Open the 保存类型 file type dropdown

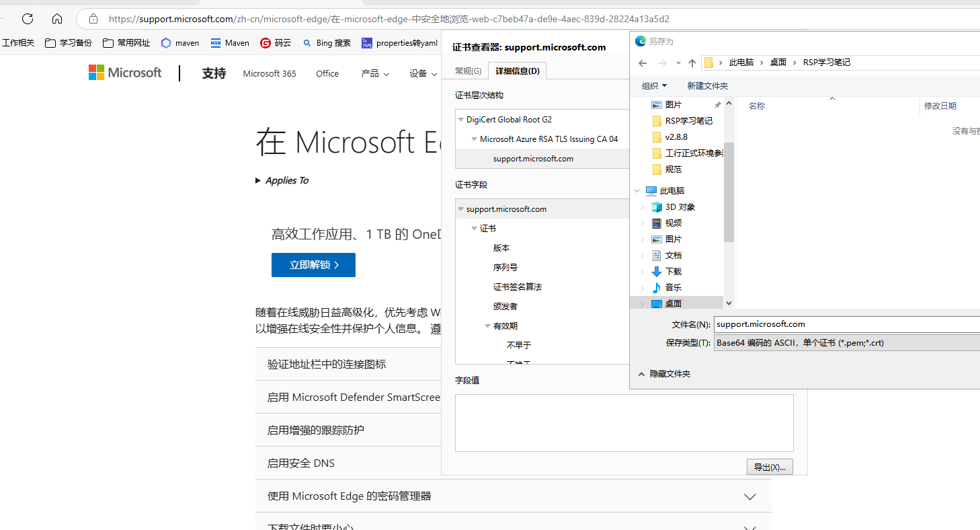pos(847,343)
